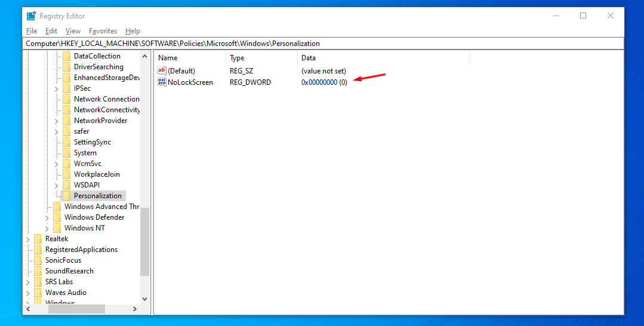Click the REG_DWORD type cell
The height and width of the screenshot is (326, 644).
(x=250, y=82)
